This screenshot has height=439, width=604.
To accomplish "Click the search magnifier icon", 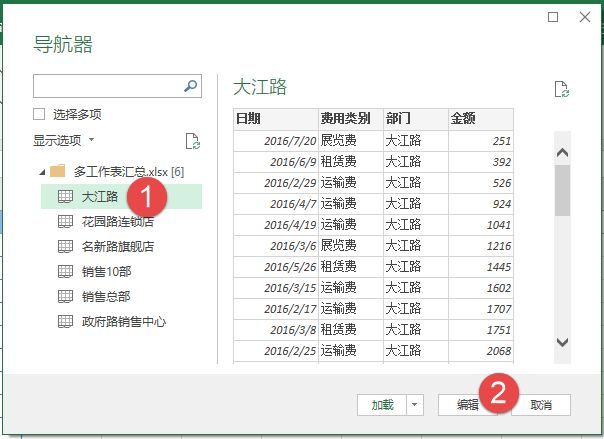I will [190, 86].
